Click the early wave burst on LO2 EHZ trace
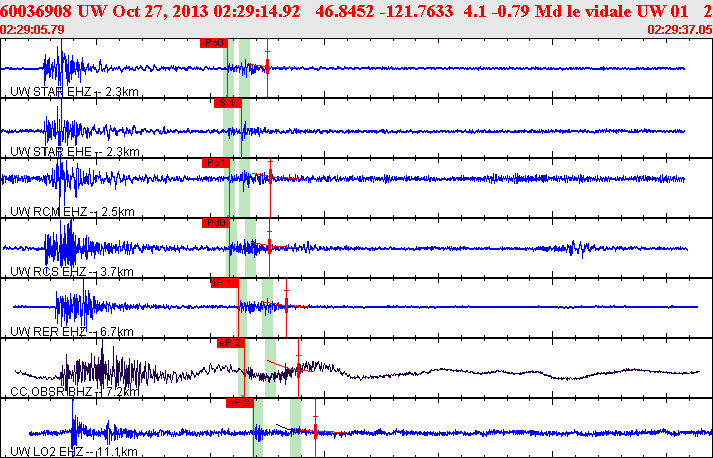Screen dimensions: 713x458 click(74, 430)
